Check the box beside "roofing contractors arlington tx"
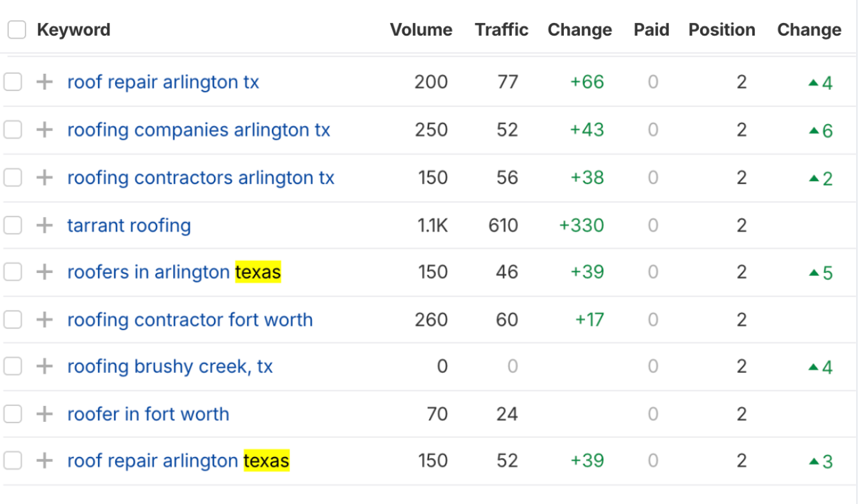 tap(13, 178)
